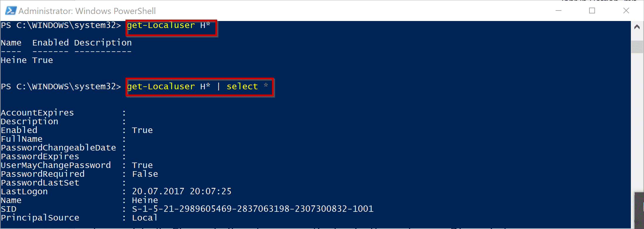Click the Enabled column header
Viewport: 644px width, 229px height.
pos(50,43)
